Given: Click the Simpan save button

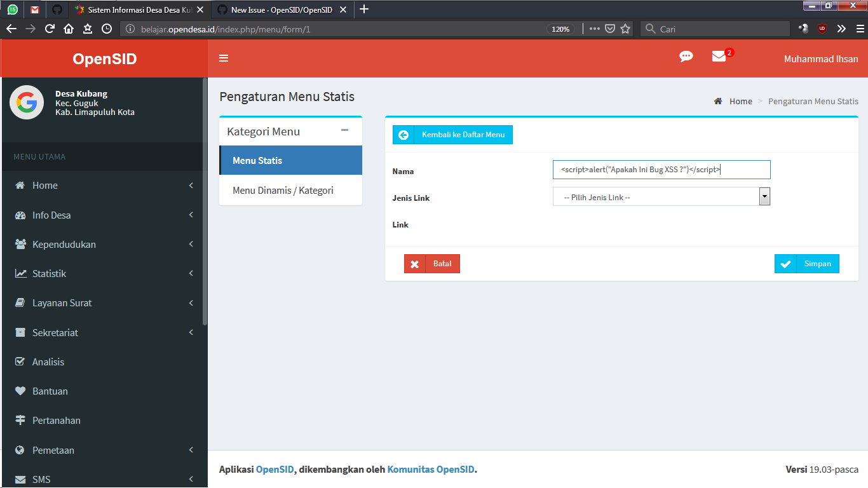Looking at the screenshot, I should tap(807, 264).
